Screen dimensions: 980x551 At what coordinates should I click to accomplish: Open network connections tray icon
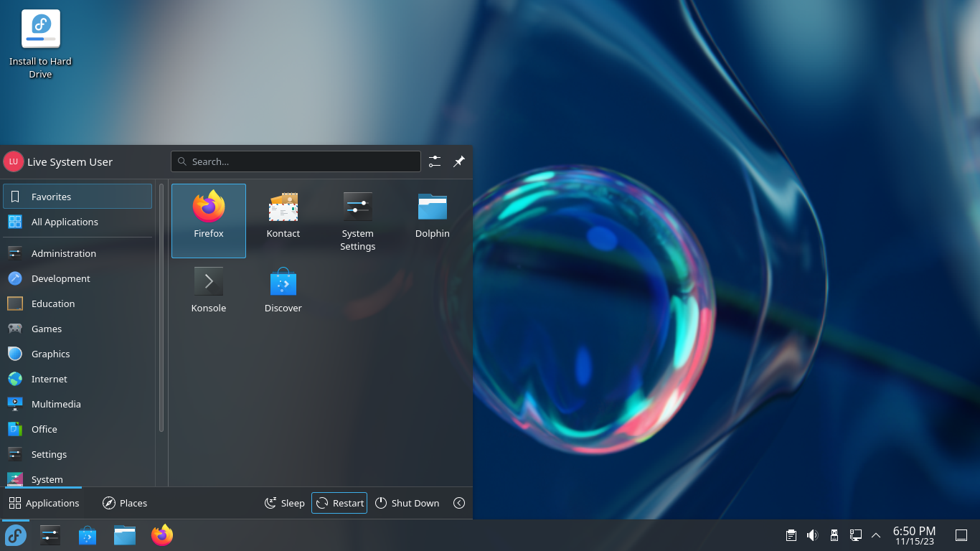[x=855, y=535]
